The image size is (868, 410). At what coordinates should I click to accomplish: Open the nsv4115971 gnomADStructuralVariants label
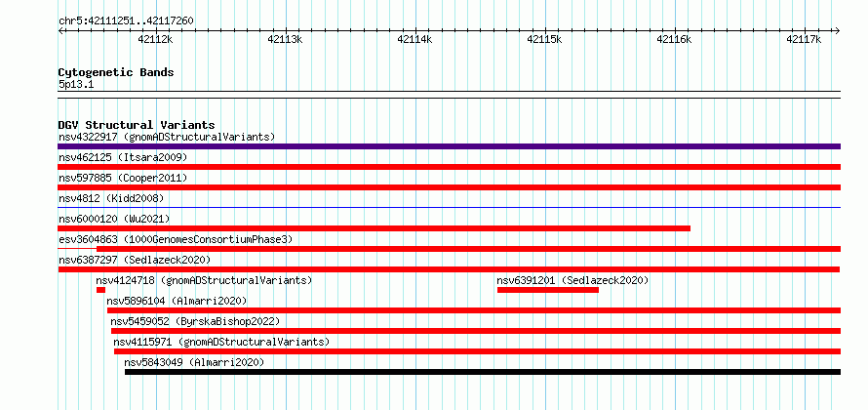pos(221,342)
